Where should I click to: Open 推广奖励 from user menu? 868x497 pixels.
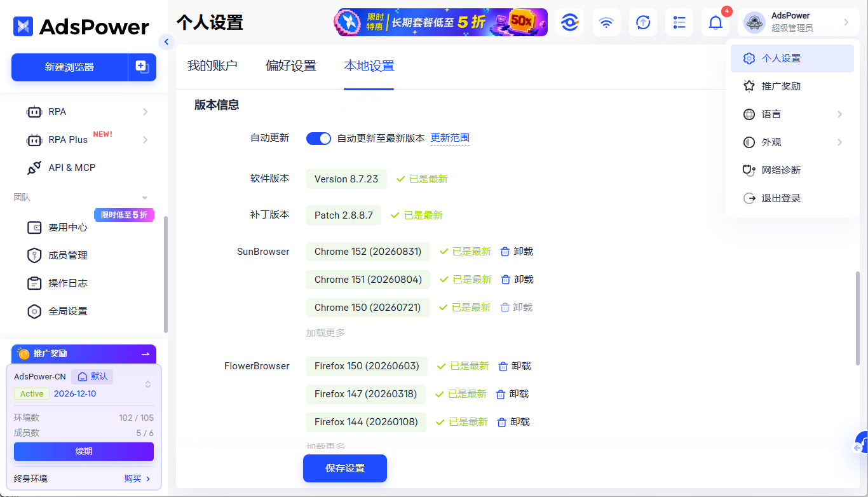pos(792,86)
